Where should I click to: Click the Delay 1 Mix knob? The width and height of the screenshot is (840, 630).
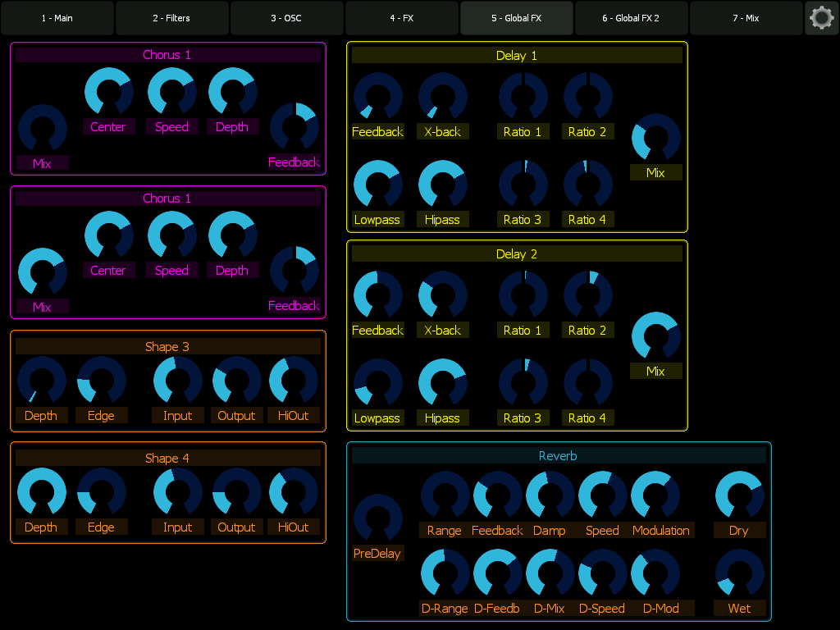(x=656, y=138)
